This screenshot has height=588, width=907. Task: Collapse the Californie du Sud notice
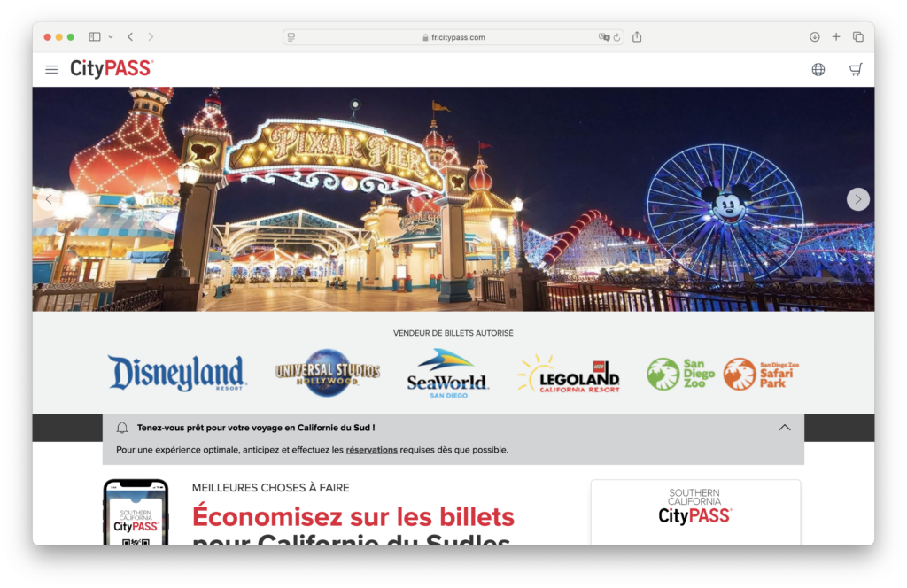[785, 428]
